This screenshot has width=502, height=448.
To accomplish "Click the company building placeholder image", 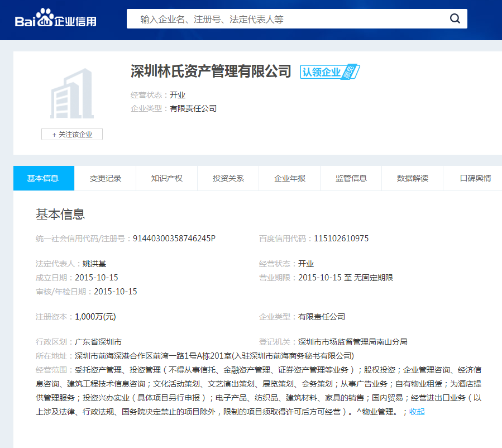I will (72, 93).
